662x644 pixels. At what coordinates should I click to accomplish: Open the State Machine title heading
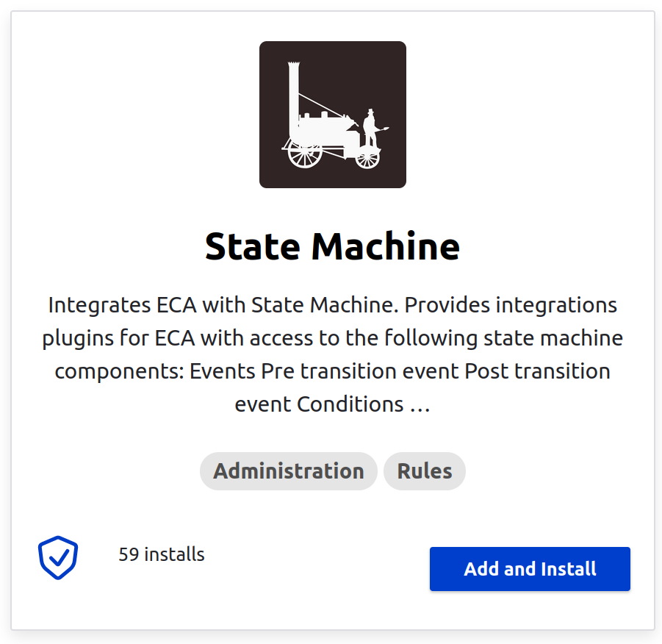click(x=332, y=246)
